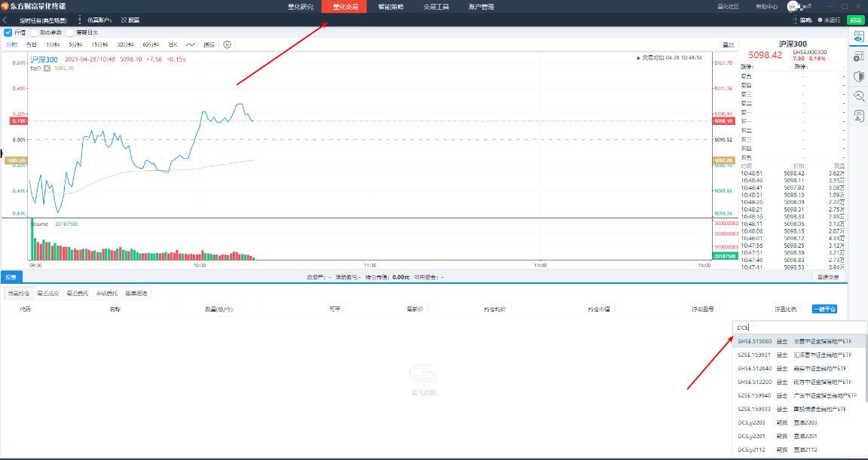Switch chart to 分时 view
Viewport: 868px width, 460px height.
(11, 44)
